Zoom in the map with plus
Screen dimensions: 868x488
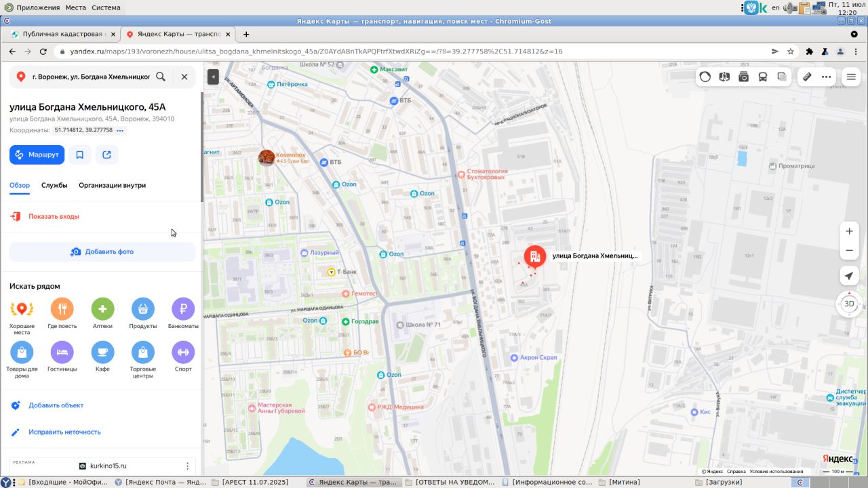point(849,231)
